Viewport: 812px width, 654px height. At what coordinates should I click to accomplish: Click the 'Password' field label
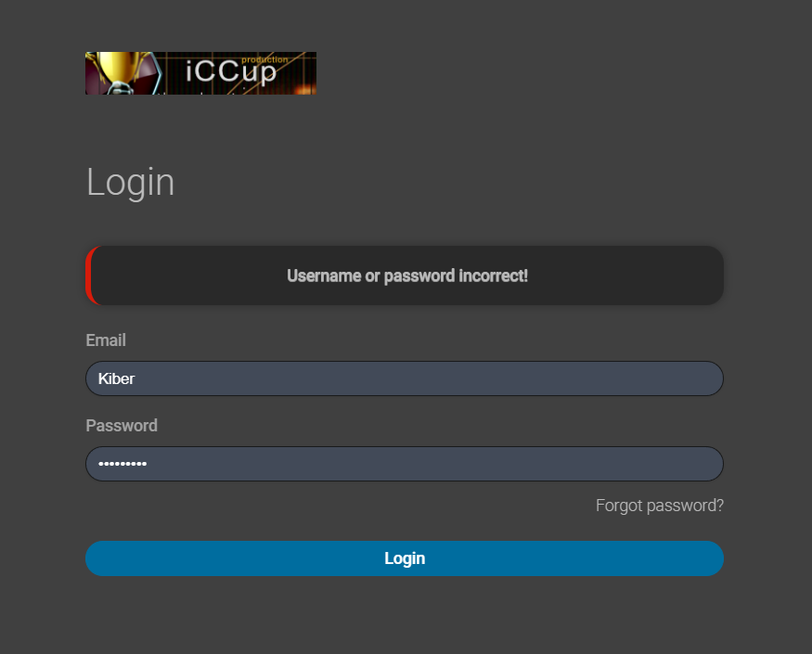122,426
